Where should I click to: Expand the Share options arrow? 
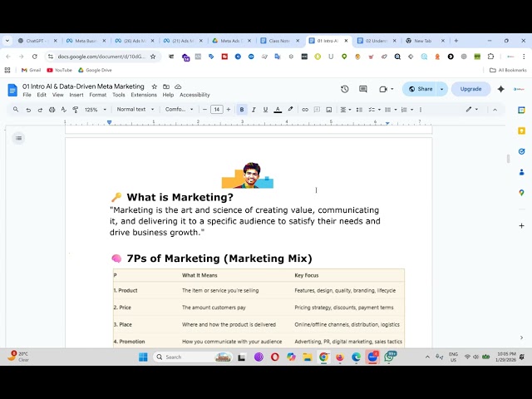tap(441, 89)
